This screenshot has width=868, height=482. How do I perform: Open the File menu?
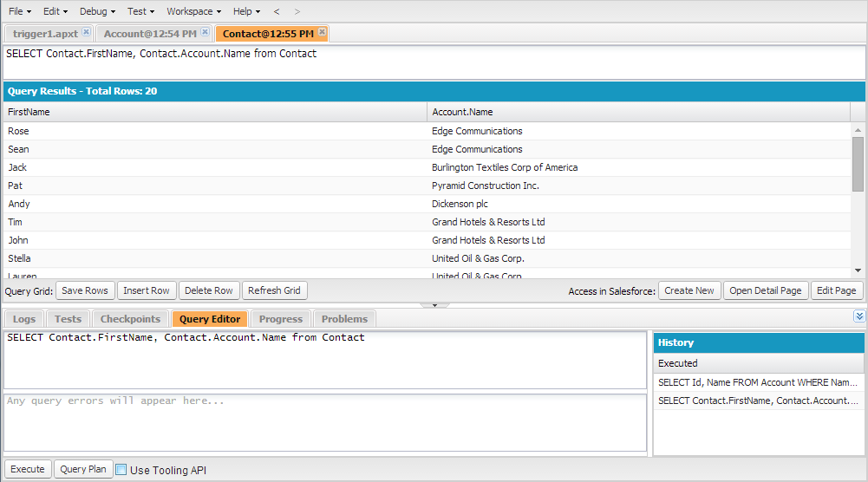(20, 11)
